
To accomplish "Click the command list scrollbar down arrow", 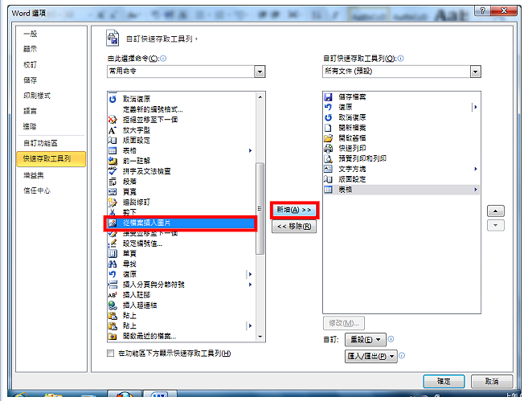I will [260, 337].
